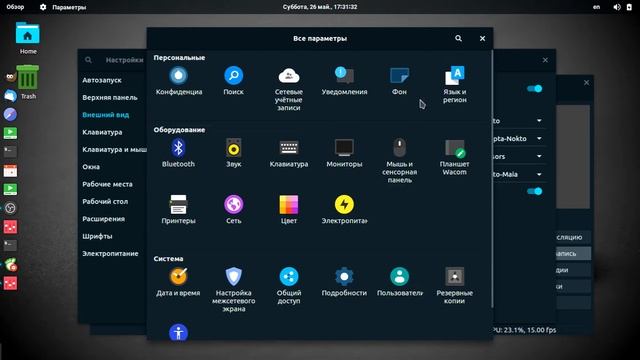Screen dimensions: 640x360
Task: Click the volume icon in the top bar
Action: [617, 7]
